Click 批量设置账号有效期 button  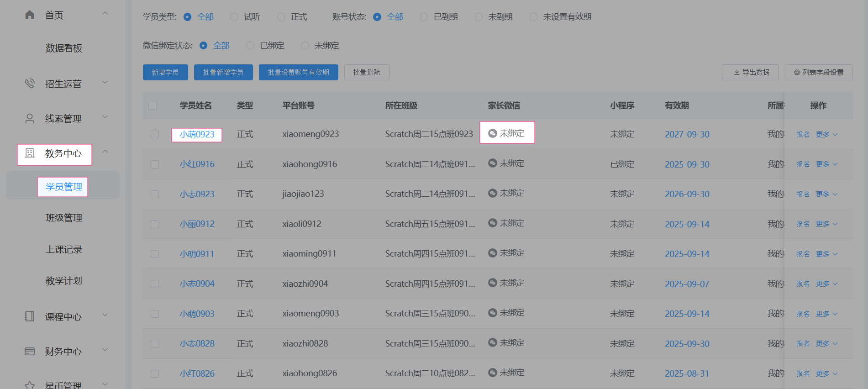click(x=299, y=72)
